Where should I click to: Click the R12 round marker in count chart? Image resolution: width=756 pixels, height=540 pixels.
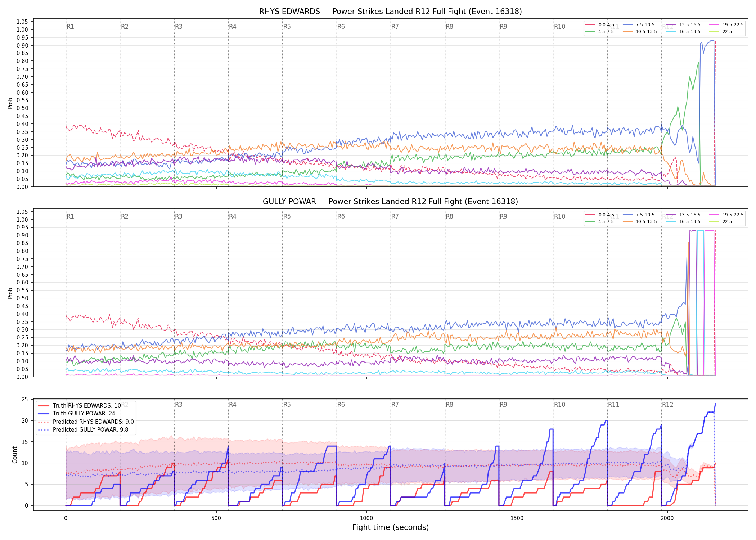tap(667, 405)
